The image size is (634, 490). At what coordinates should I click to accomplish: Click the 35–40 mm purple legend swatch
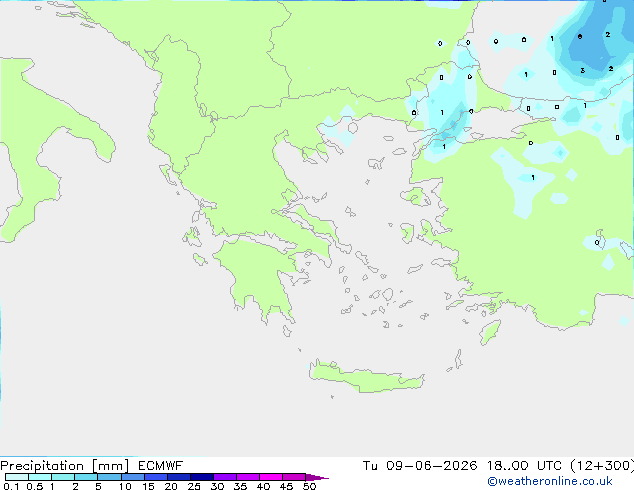point(248,477)
